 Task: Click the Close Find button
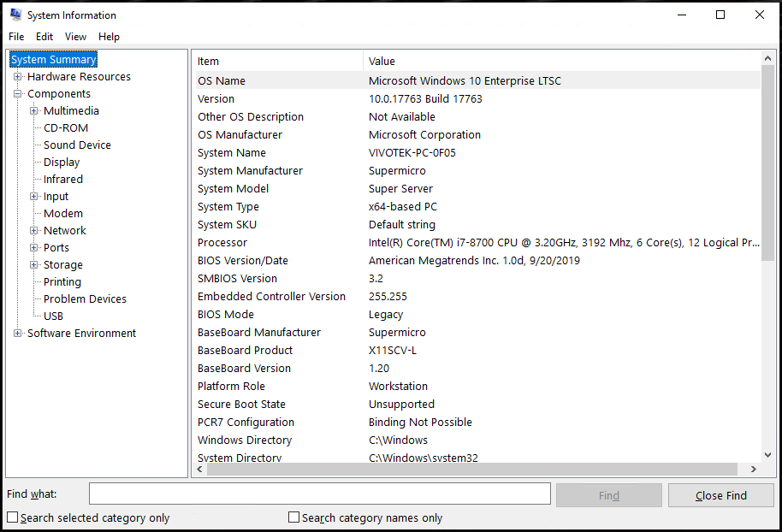[x=720, y=495]
